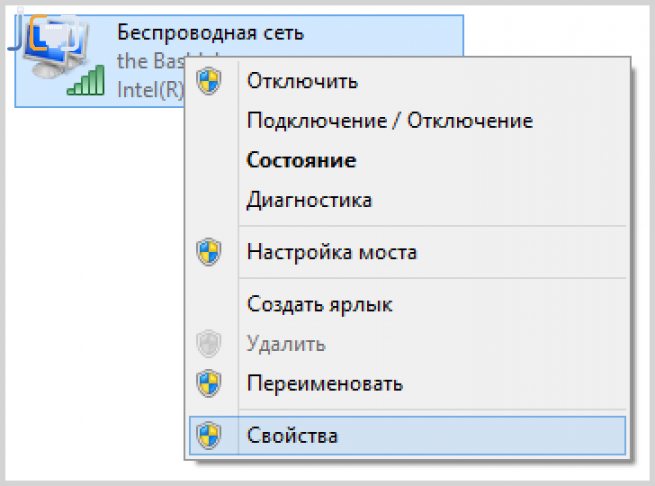The image size is (655, 486).
Task: Open Настройка моста menu item
Action: click(407, 252)
